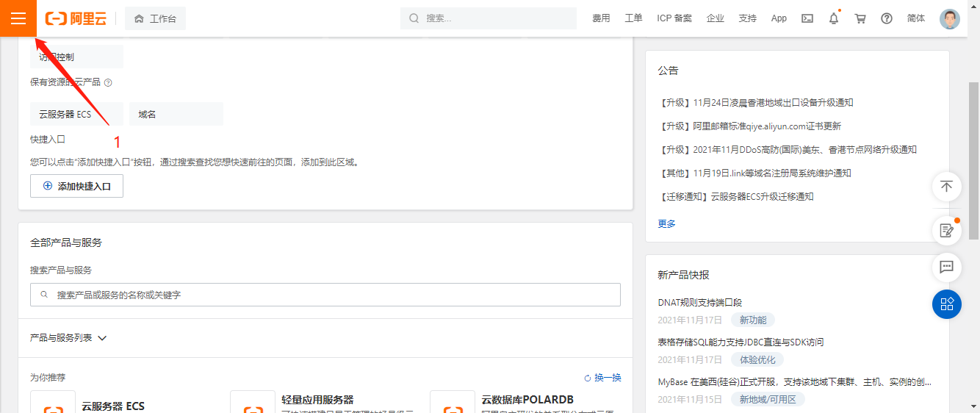The width and height of the screenshot is (980, 413).
Task: Open the chat support floating icon
Action: [946, 267]
